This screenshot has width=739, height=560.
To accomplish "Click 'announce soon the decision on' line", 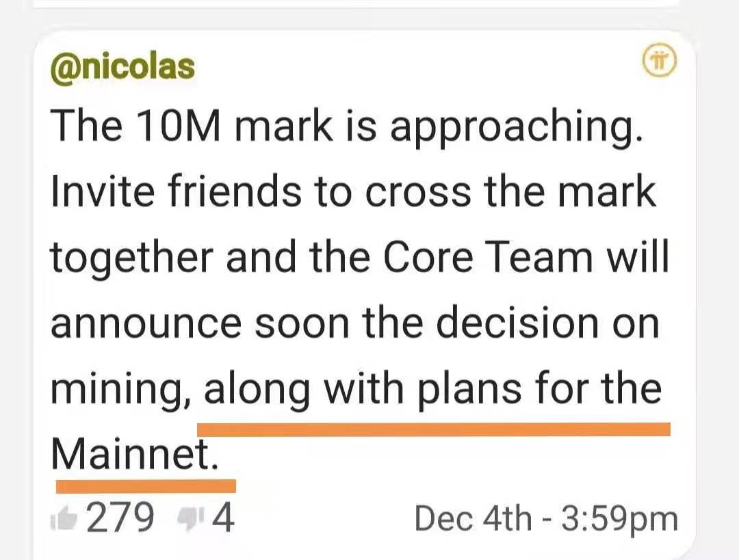I will click(x=355, y=323).
